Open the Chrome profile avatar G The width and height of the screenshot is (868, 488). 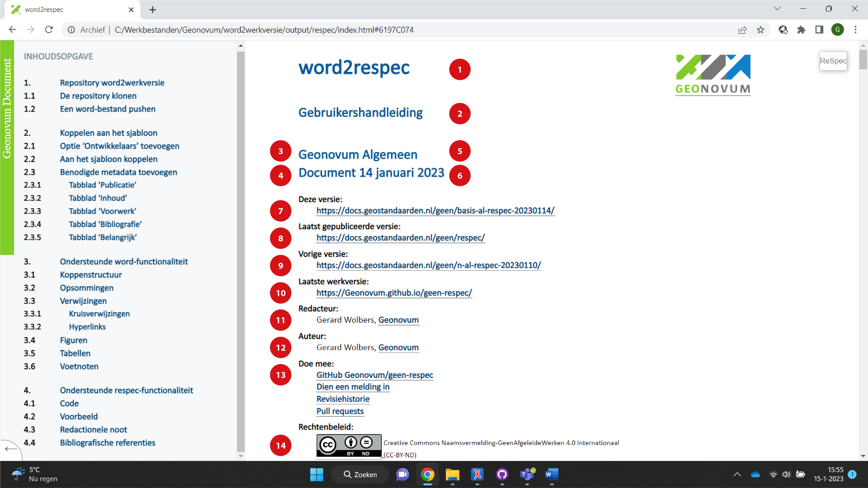(837, 30)
